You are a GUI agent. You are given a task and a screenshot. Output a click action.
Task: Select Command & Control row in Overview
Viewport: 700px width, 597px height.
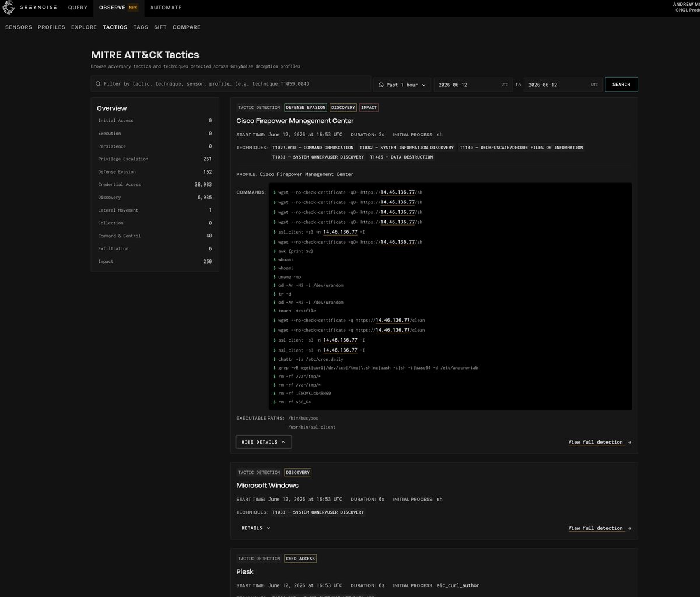click(155, 236)
